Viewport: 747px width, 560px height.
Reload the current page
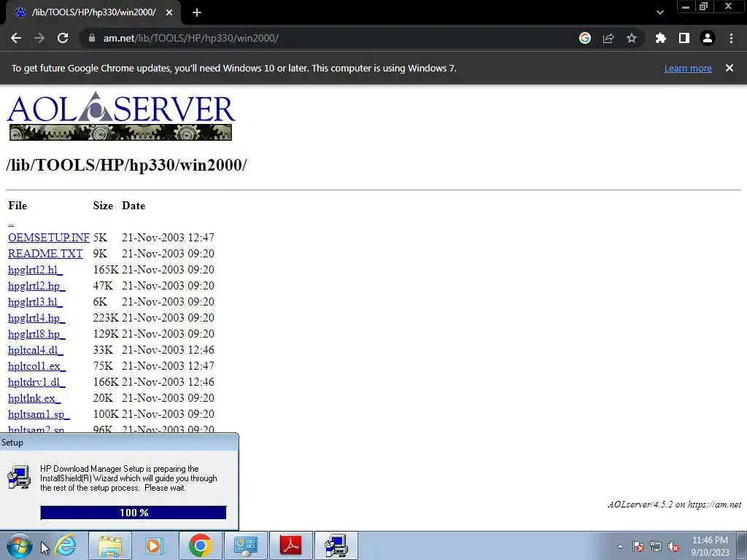(x=63, y=38)
